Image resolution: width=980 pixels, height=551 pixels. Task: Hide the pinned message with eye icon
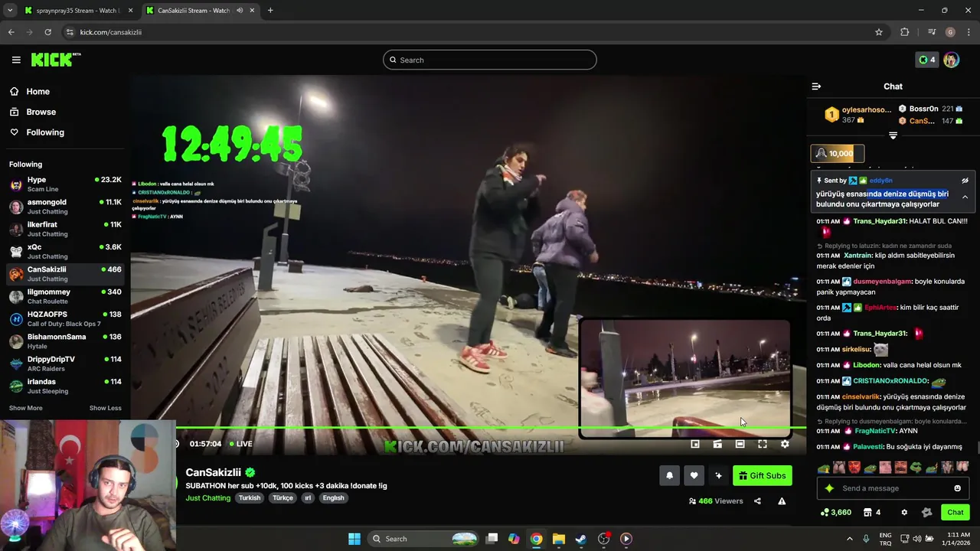(x=965, y=181)
